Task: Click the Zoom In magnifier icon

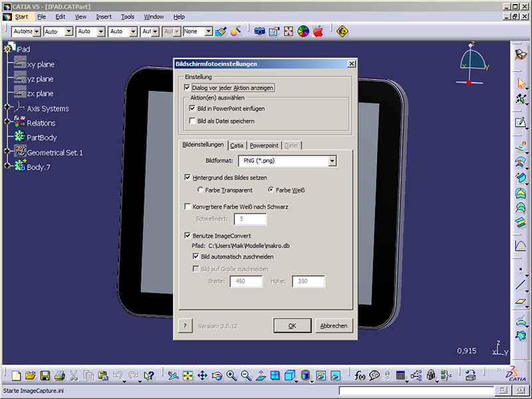Action: point(231,375)
